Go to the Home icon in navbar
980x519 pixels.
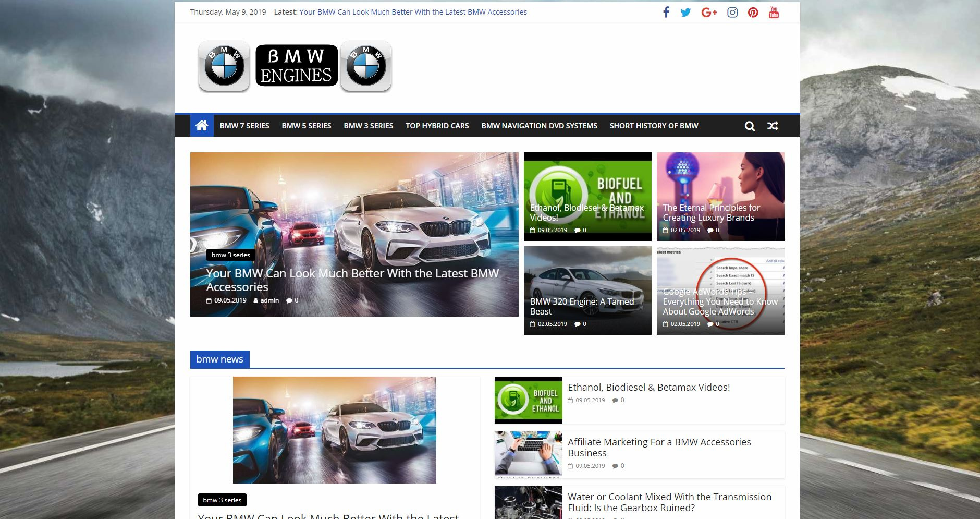202,125
